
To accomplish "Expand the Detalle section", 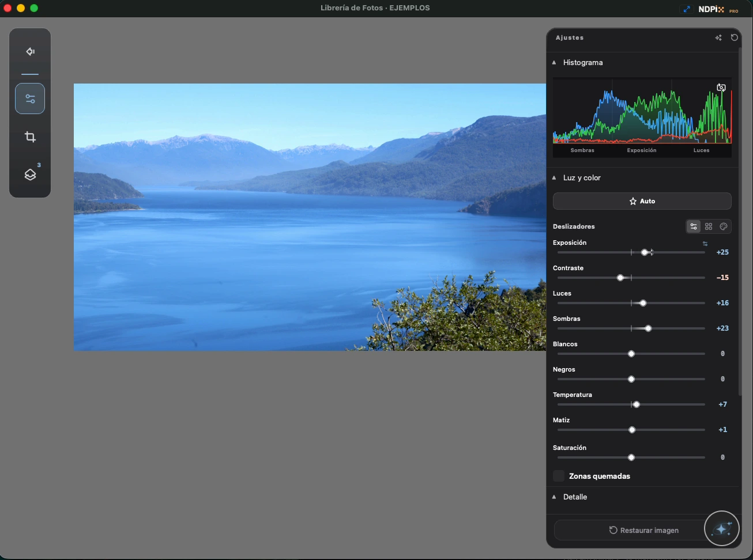I will click(x=554, y=497).
